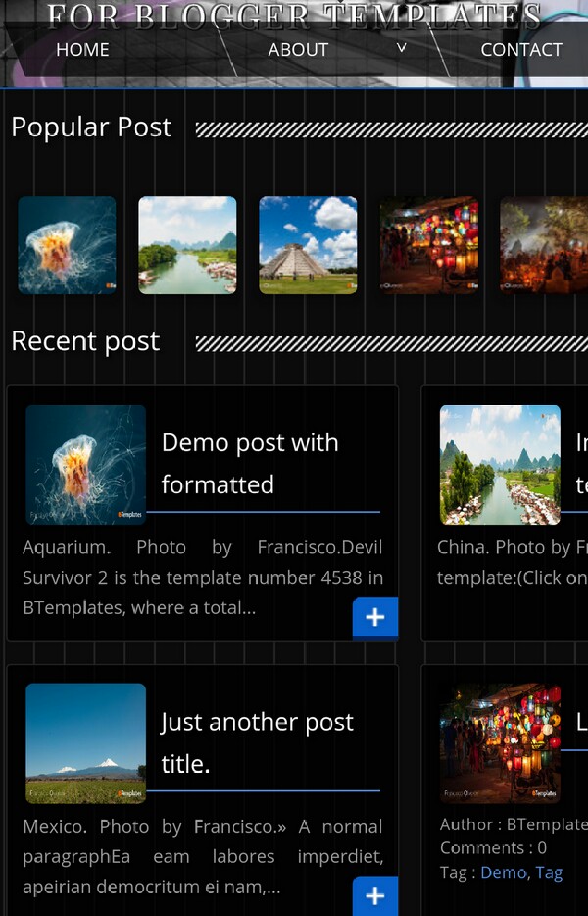Open the 'Tag' tag link
Viewport: 588px width, 916px height.
point(549,872)
